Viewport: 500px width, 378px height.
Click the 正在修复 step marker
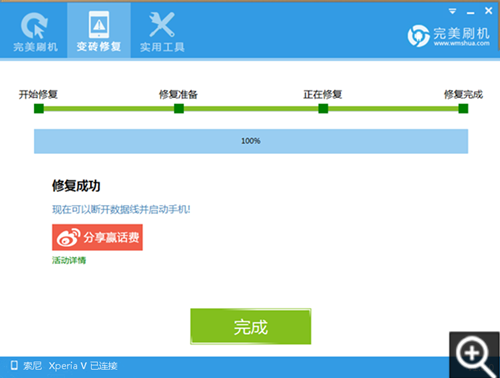point(323,108)
